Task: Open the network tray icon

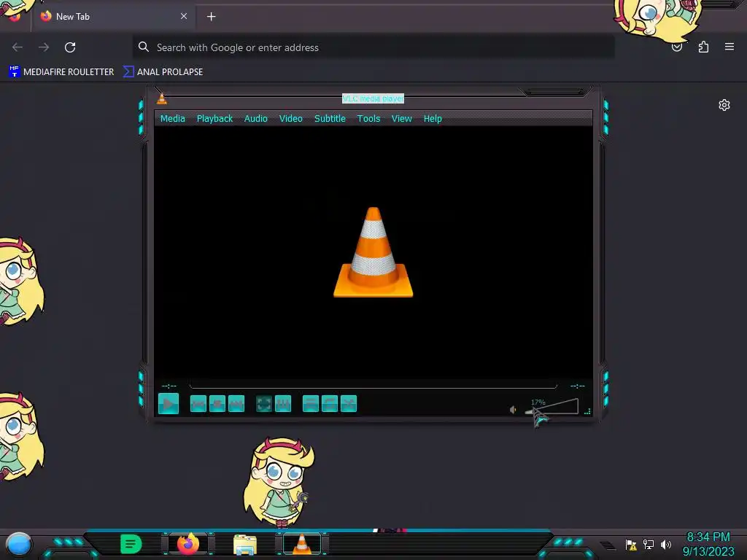Action: (649, 544)
